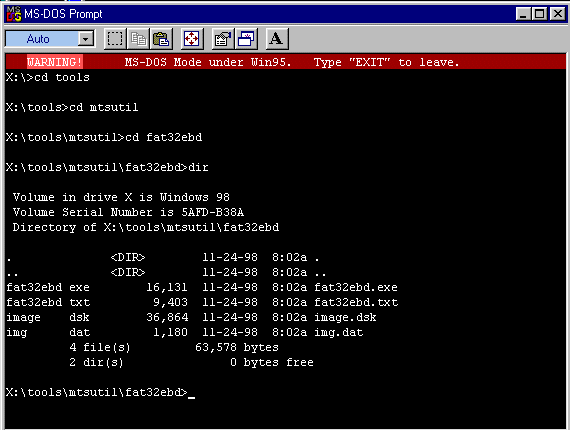This screenshot has width=570, height=430.
Task: Click the red WARNING! banner label
Action: pyautogui.click(x=55, y=62)
